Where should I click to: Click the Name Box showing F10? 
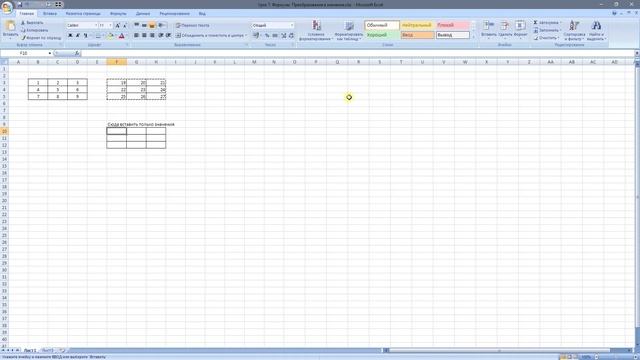[24, 53]
